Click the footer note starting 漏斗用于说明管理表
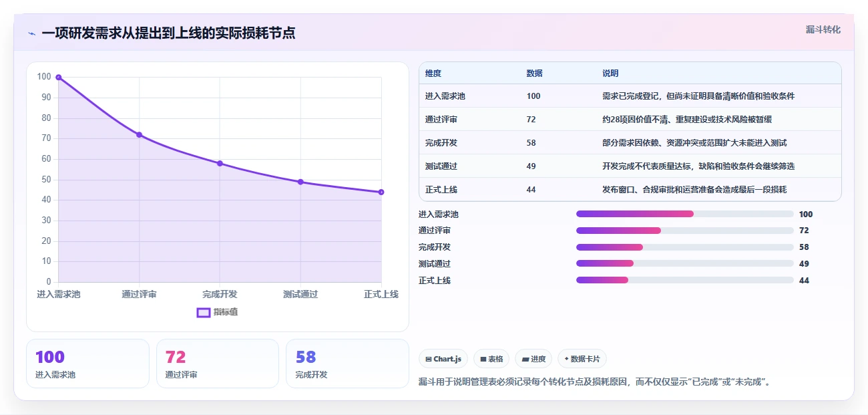The height and width of the screenshot is (415, 868). click(x=594, y=382)
